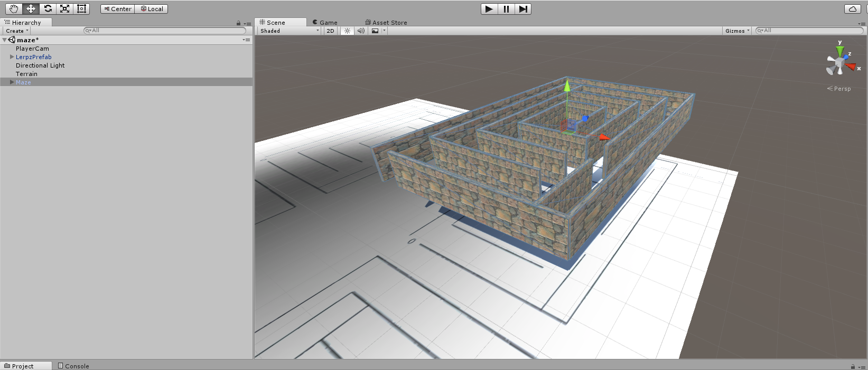This screenshot has width=868, height=370.
Task: Click the Hierarchy search field
Action: (x=165, y=31)
